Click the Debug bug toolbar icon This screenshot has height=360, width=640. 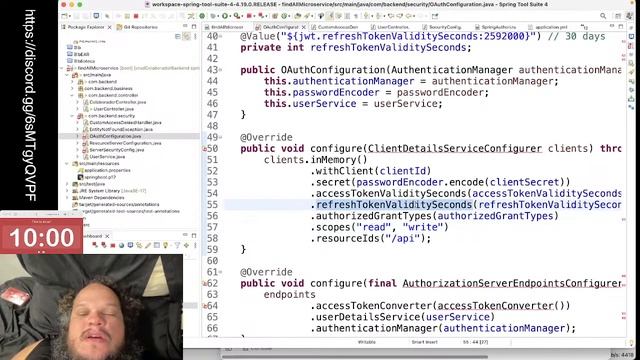[213, 16]
